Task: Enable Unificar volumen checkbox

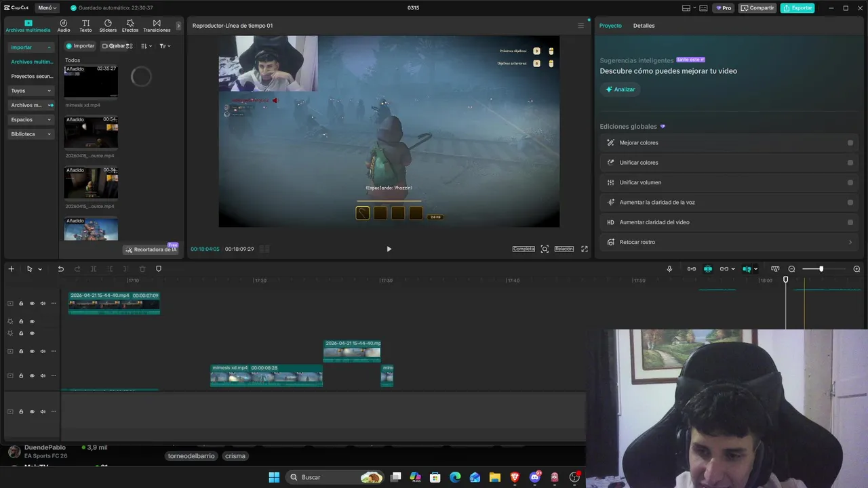Action: click(850, 182)
